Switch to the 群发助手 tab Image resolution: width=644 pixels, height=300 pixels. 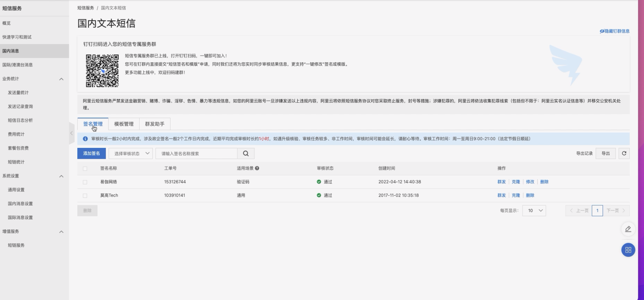click(x=155, y=124)
